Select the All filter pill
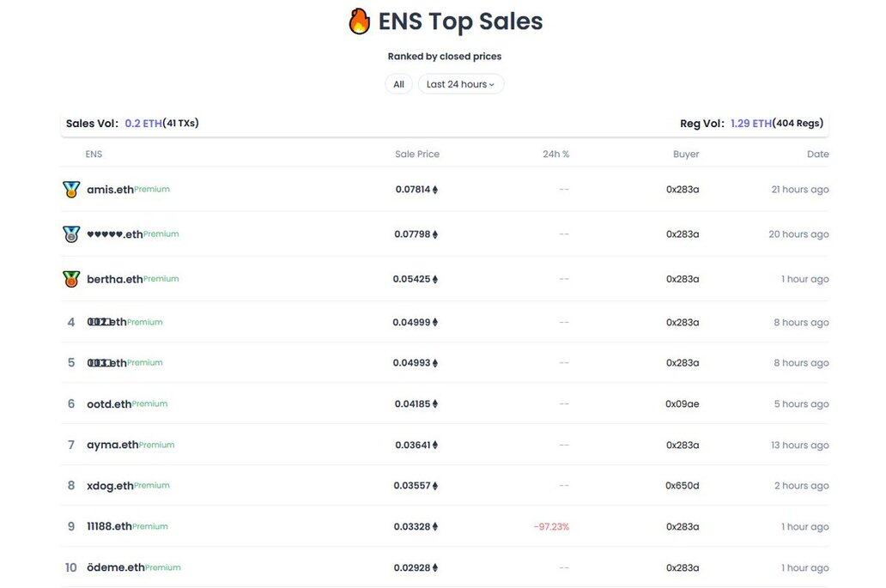Image resolution: width=886 pixels, height=588 pixels. click(x=398, y=84)
